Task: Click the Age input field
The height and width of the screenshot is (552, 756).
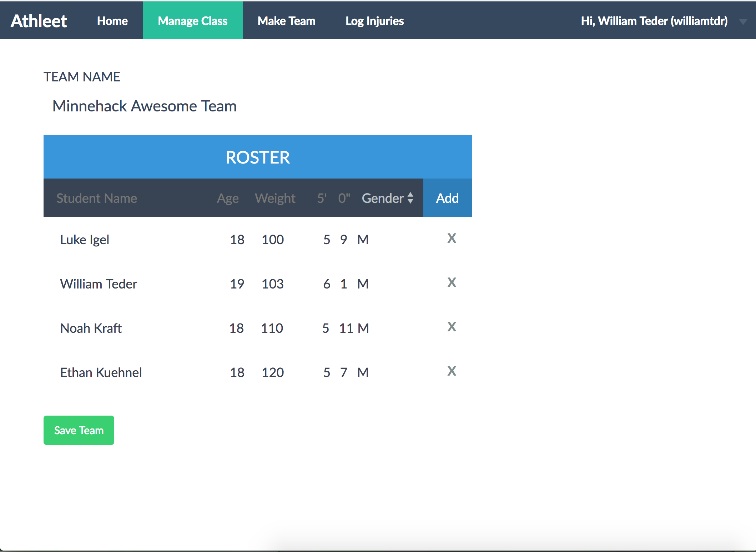Action: [228, 198]
